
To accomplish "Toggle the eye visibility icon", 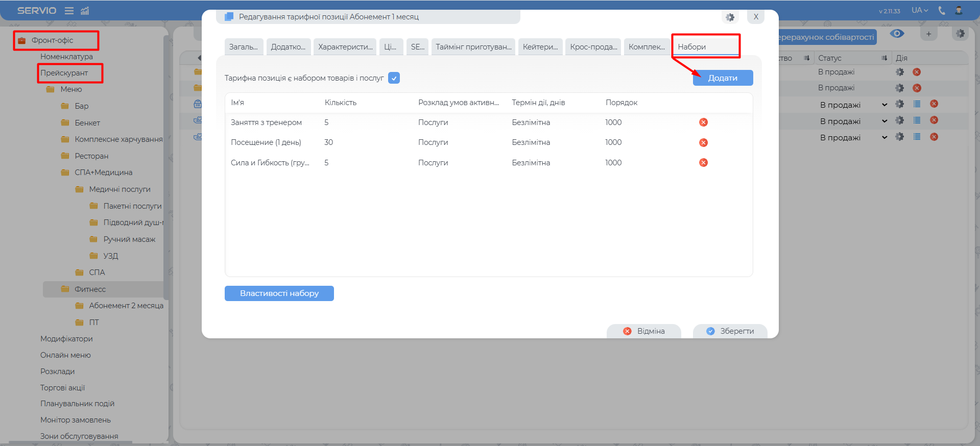I will (x=897, y=34).
